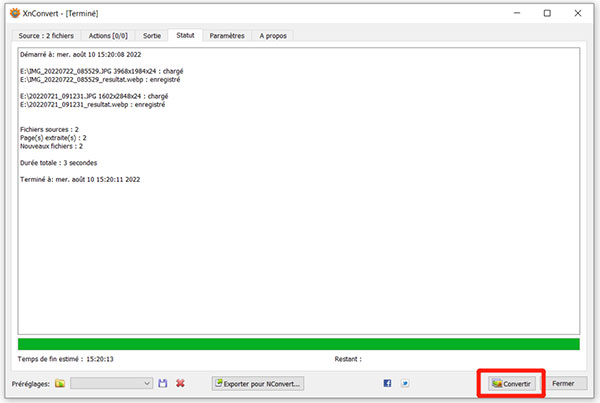Image resolution: width=600 pixels, height=403 pixels.
Task: Click log line 20220721_091231.JPG chargé
Action: pyautogui.click(x=94, y=96)
